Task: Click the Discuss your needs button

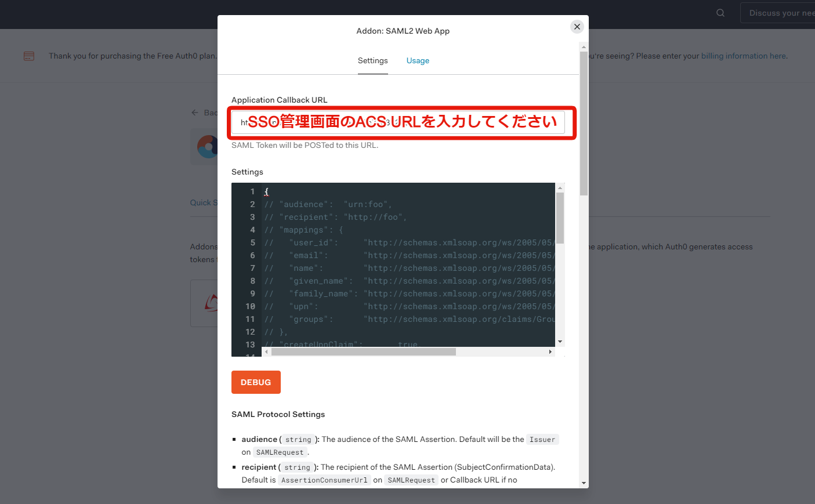Action: point(777,13)
